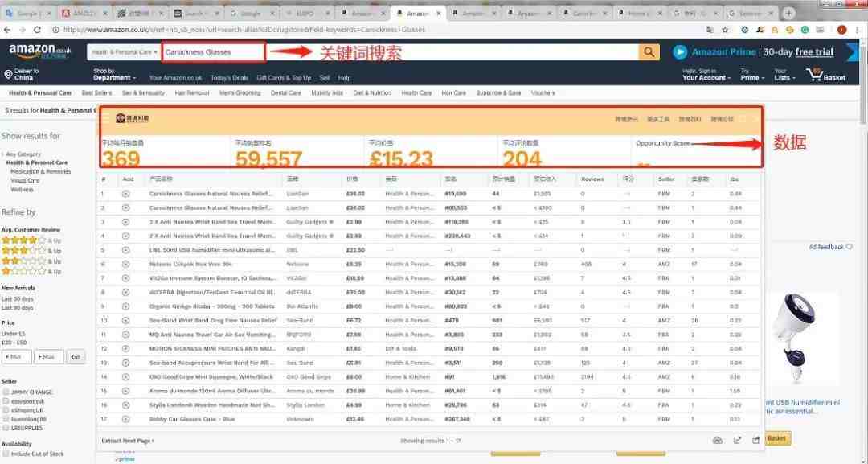Click the Amazon Prime play icon banner
The image size is (868, 464).
pos(680,52)
